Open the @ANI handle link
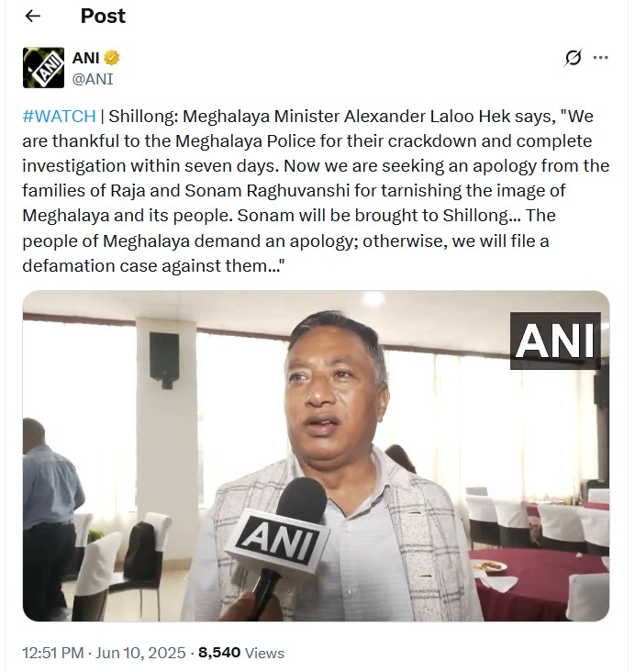Image resolution: width=635 pixels, height=672 pixels. pos(93,79)
